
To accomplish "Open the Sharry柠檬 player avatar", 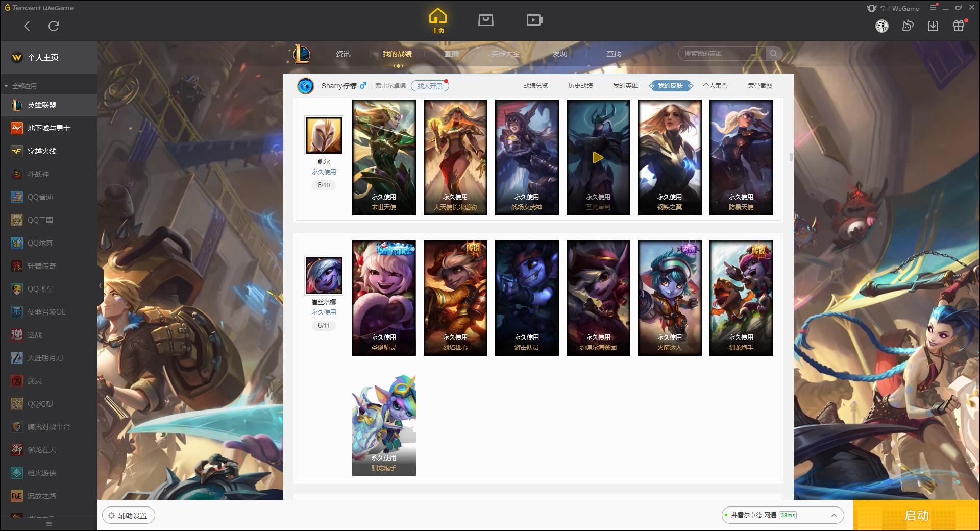I will [306, 86].
